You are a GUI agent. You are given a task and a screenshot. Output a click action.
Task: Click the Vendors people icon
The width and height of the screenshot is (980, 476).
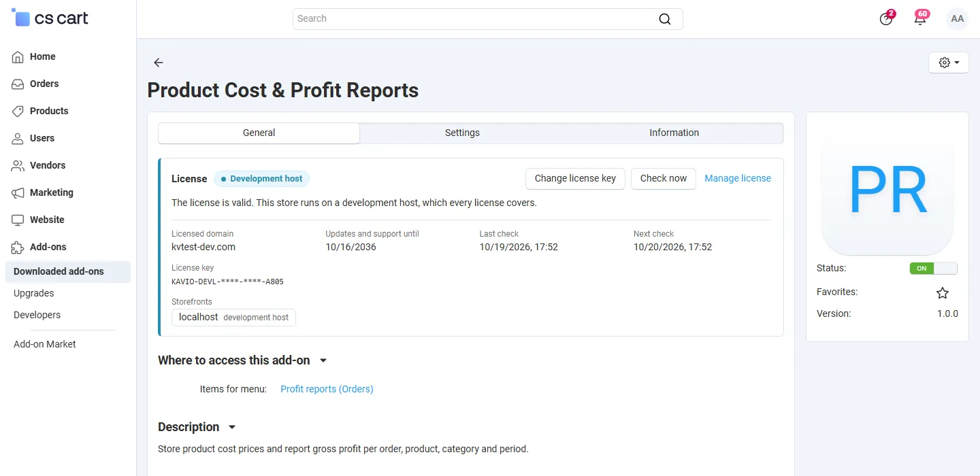[18, 166]
